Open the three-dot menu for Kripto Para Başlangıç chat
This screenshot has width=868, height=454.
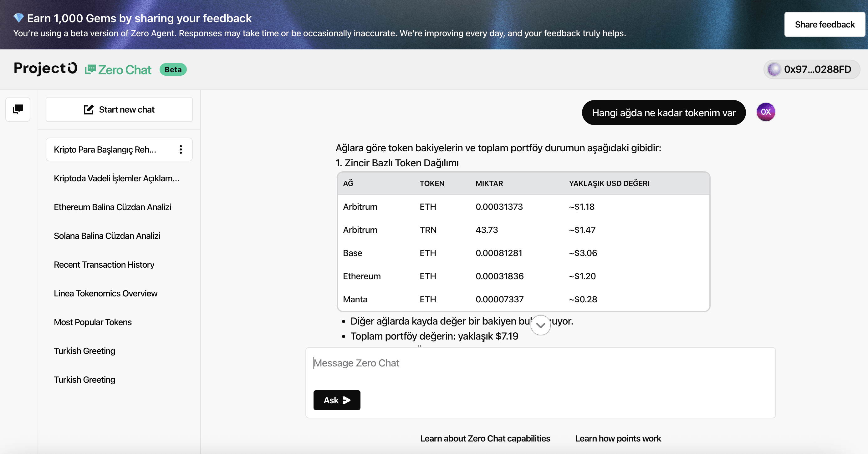pos(181,149)
